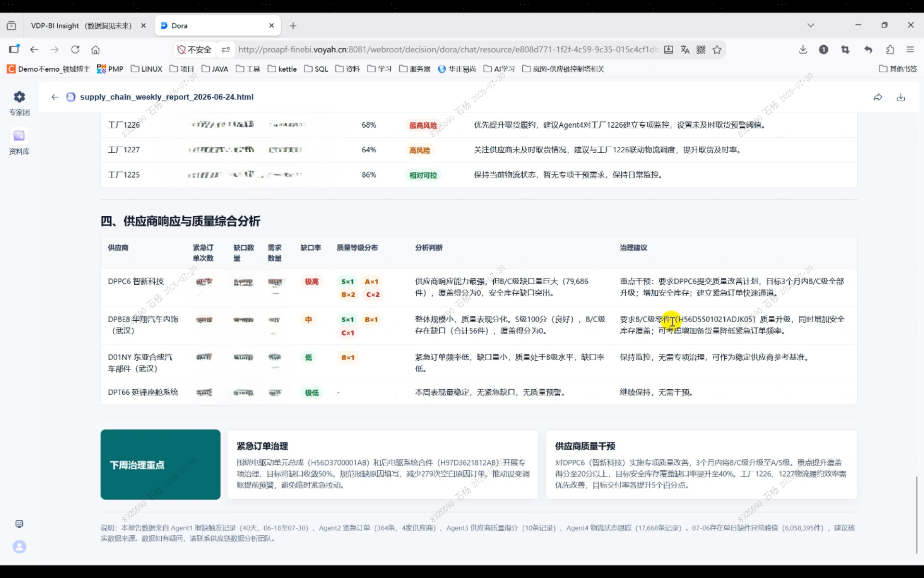This screenshot has height=578, width=924.
Task: Open the QR code icon in the address bar
Action: tap(701, 50)
